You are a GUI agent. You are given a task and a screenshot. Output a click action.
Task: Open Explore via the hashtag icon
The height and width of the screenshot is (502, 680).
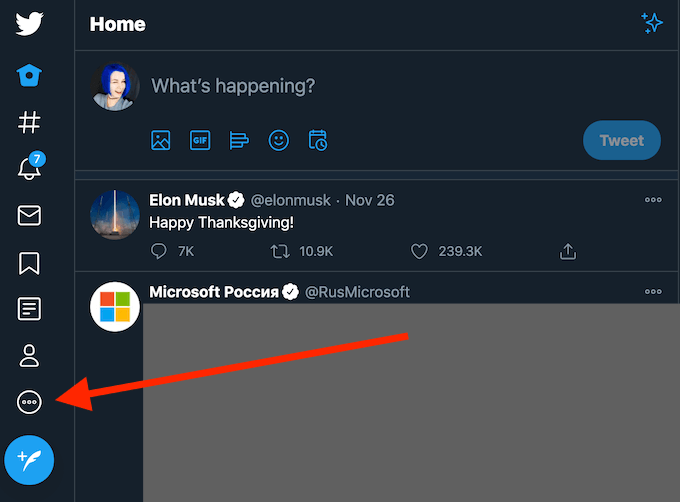[x=29, y=122]
